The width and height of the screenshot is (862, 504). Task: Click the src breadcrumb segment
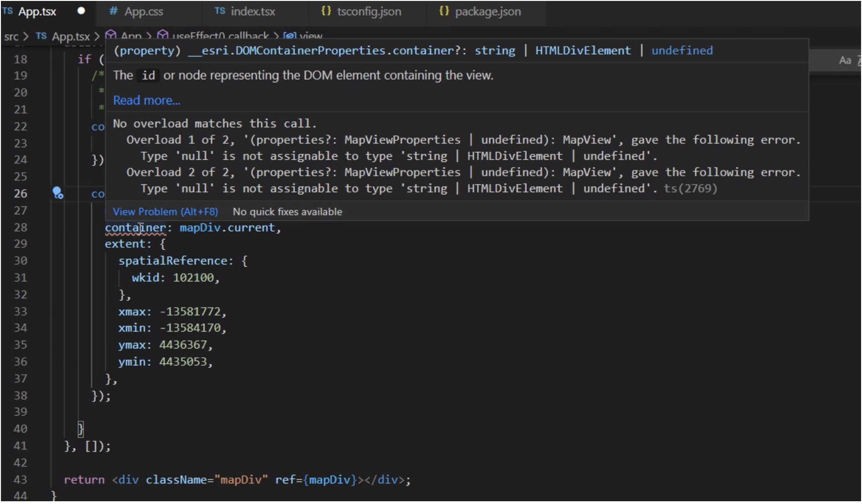tap(11, 36)
